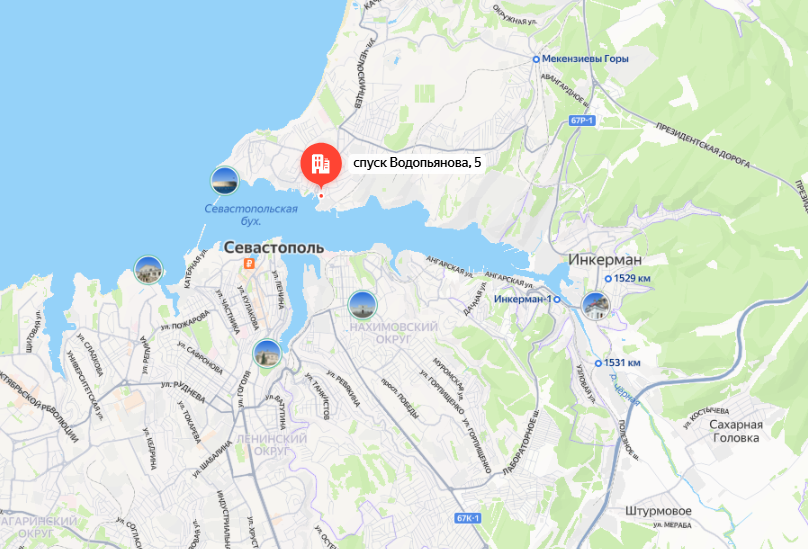
Task: Click the orange ruble icon below Севастополь
Action: click(x=249, y=263)
